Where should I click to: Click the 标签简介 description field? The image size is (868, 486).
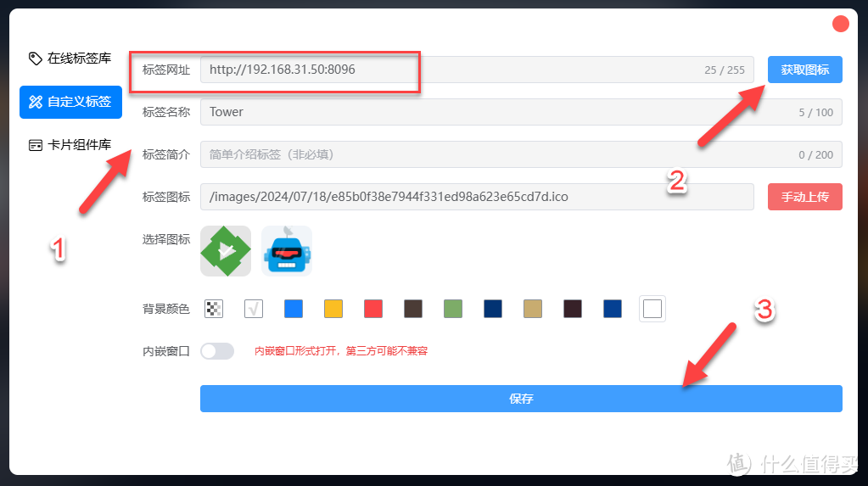click(521, 154)
